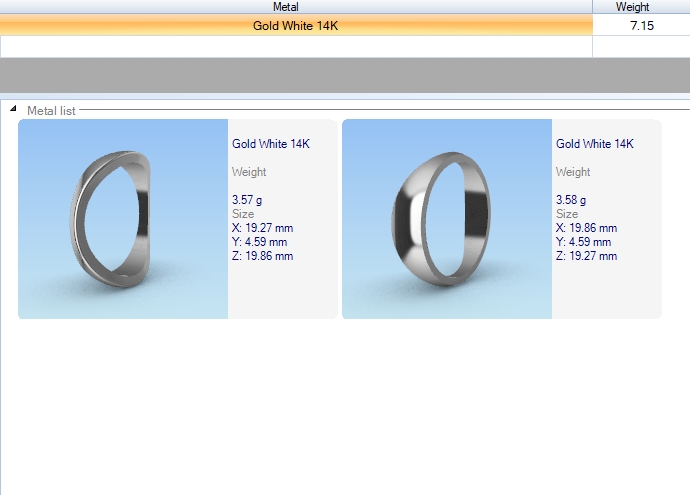Click the Weight label in right card
Screen dimensions: 690x495
click(573, 172)
